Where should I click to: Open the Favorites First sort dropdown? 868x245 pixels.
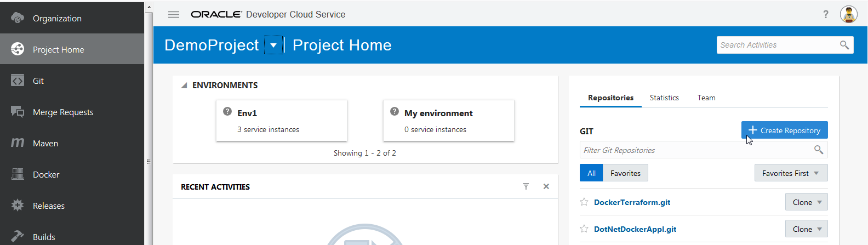791,173
